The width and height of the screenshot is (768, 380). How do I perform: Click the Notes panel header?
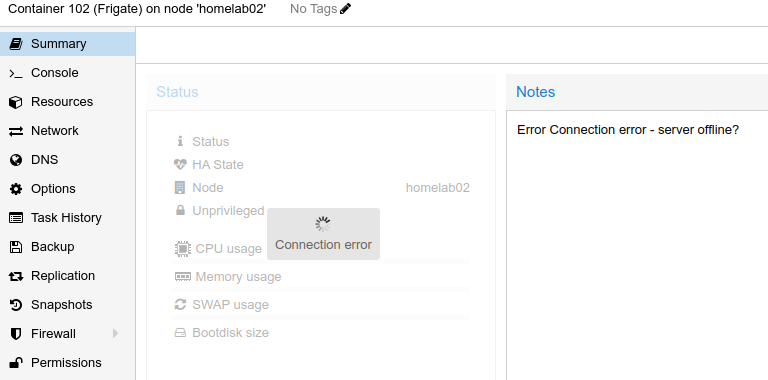point(637,92)
